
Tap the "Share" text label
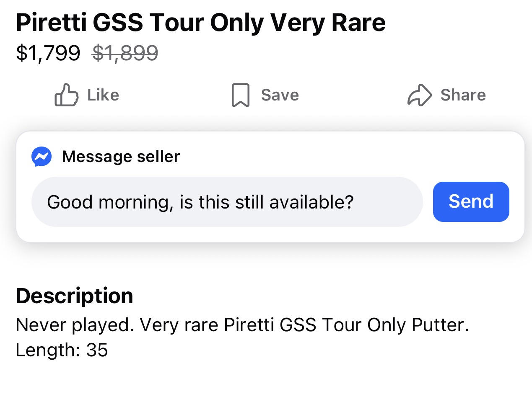[463, 95]
